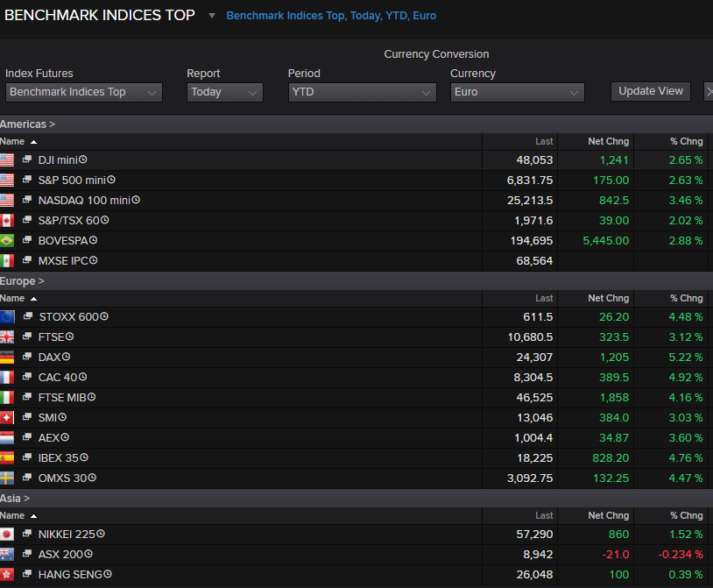Open the Period dropdown showing YTD

362,92
